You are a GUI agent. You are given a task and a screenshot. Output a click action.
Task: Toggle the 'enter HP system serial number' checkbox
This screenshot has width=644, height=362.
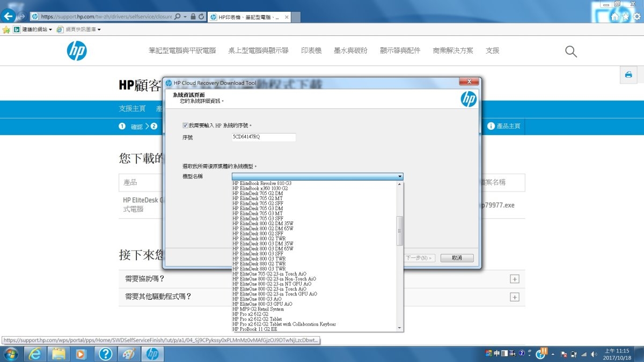[185, 125]
